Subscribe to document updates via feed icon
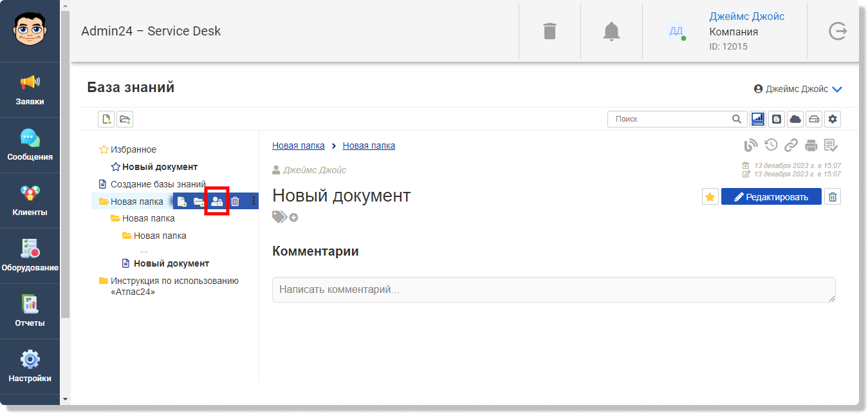This screenshot has width=868, height=414. (751, 145)
